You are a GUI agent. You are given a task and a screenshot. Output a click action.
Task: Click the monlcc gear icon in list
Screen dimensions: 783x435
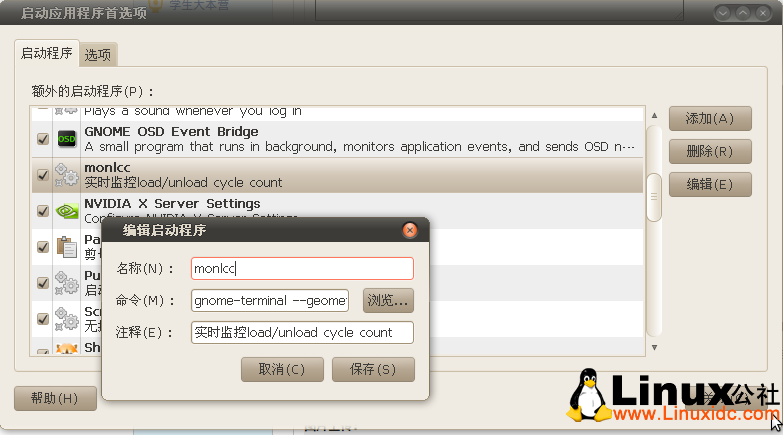[x=67, y=175]
